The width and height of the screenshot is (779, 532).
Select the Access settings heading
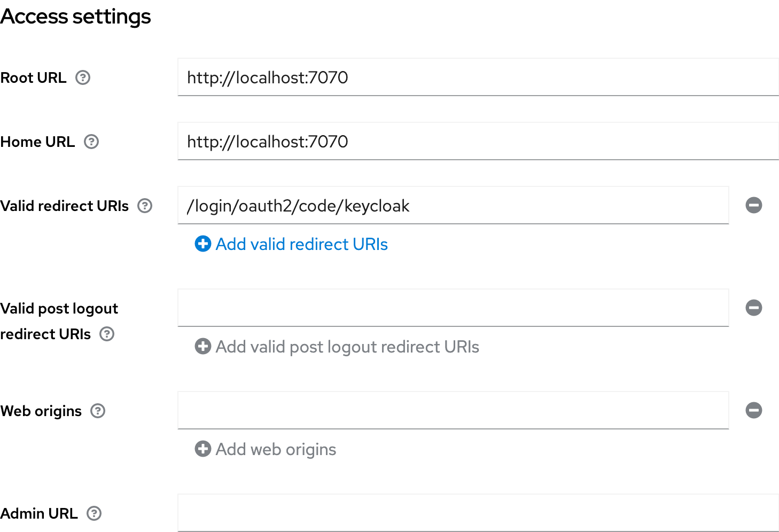click(75, 17)
